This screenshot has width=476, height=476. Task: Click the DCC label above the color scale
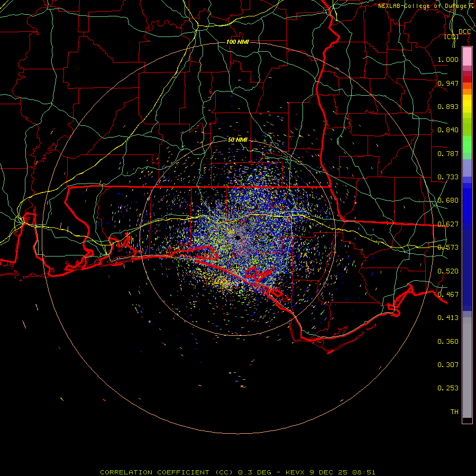[x=464, y=32]
